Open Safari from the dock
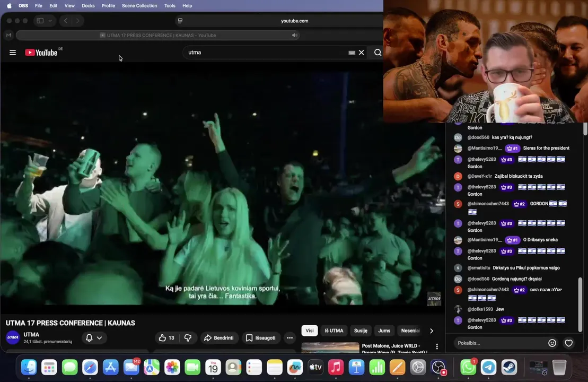The width and height of the screenshot is (588, 382). (90, 367)
